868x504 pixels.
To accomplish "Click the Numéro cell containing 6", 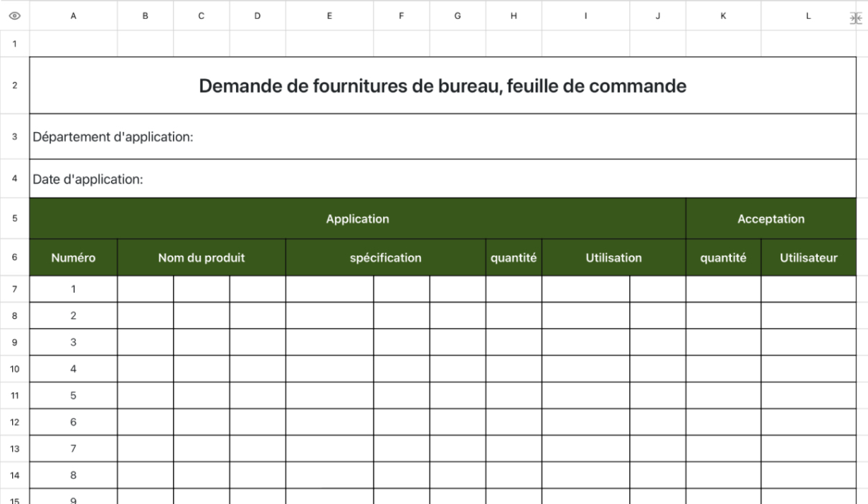I will (x=73, y=421).
